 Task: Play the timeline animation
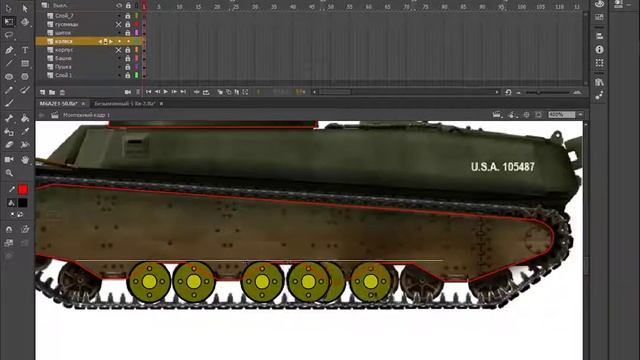(166, 92)
